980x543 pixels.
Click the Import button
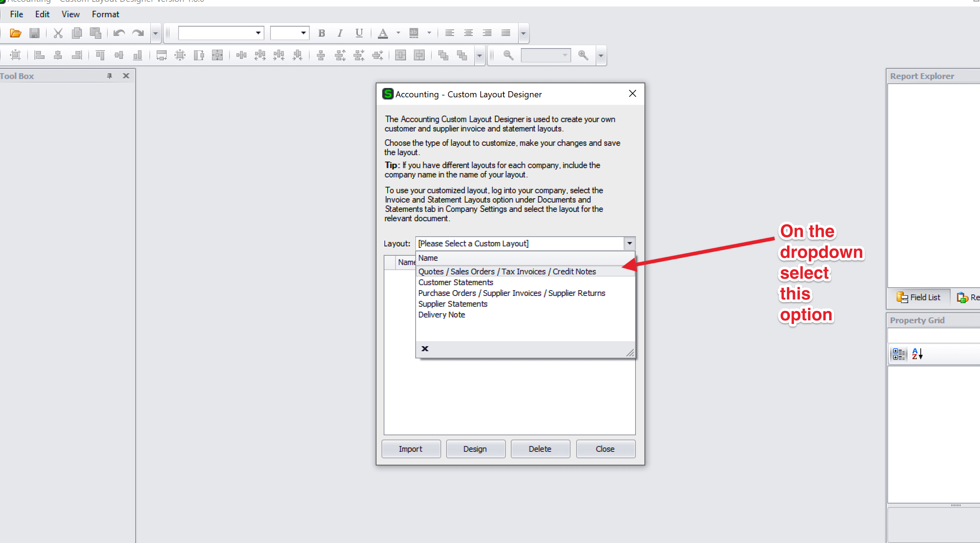coord(411,449)
